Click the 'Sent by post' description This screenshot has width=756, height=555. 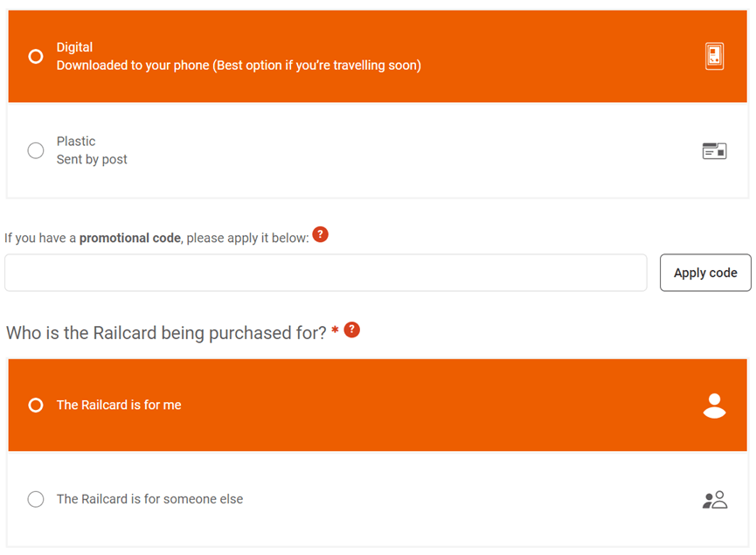[92, 160]
